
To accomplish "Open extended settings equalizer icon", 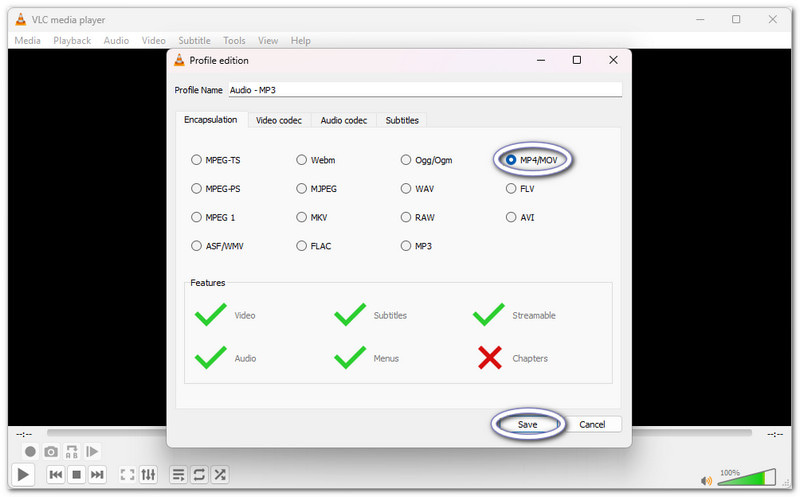I will (x=148, y=475).
